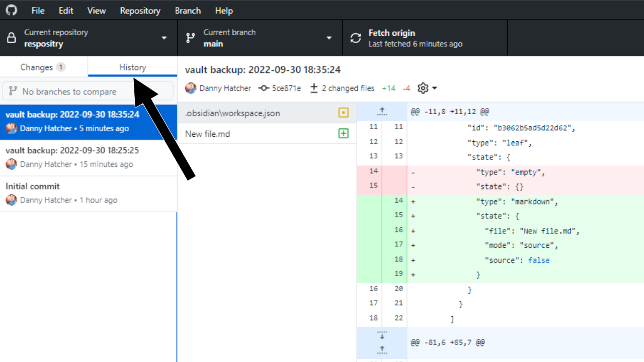Screen dimensions: 644x362
Task: Click the yellow modified icon beside workspace.json
Action: tap(343, 113)
